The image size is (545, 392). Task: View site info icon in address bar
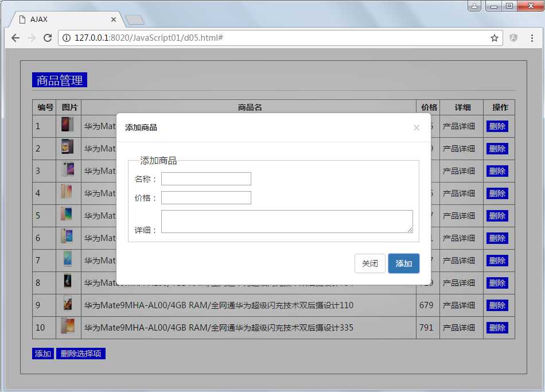click(x=66, y=38)
